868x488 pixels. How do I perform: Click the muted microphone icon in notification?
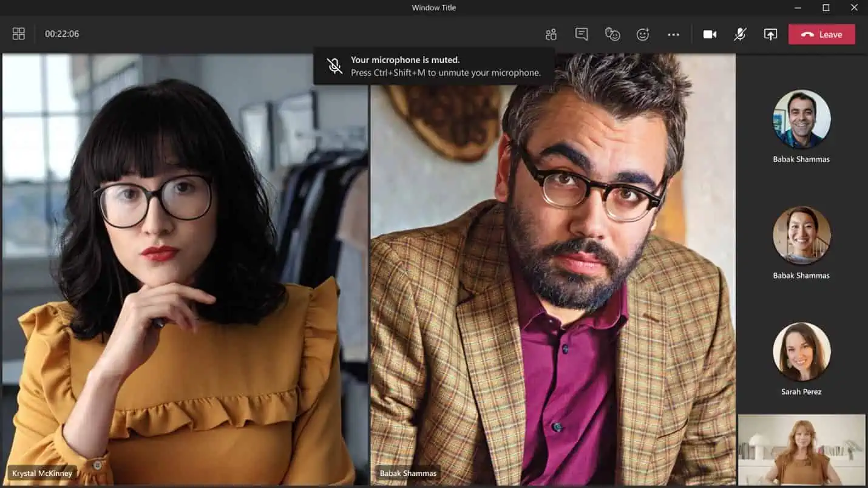(x=334, y=66)
